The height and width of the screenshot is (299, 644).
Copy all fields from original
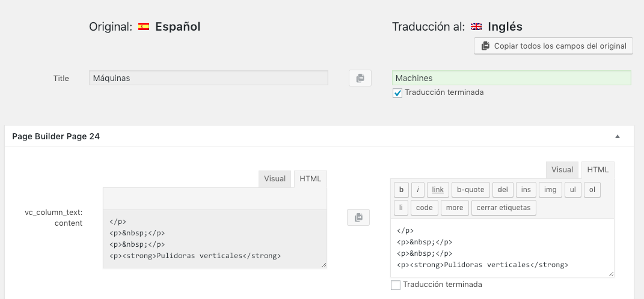point(553,46)
